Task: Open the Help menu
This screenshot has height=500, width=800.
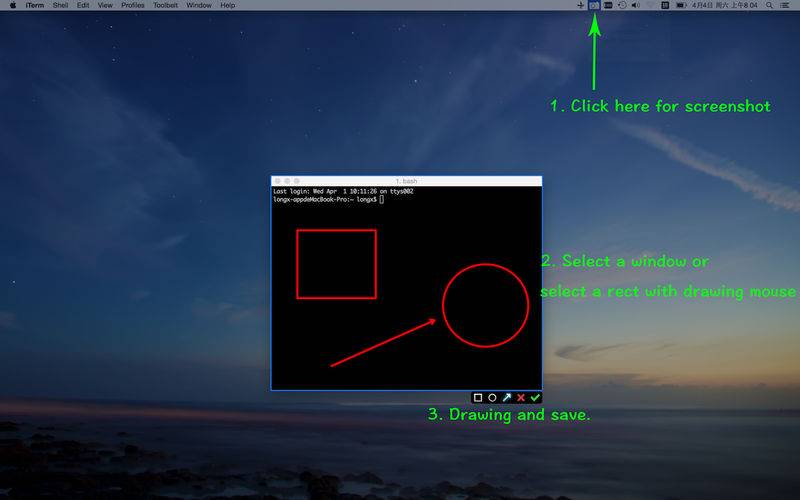Action: pos(228,6)
